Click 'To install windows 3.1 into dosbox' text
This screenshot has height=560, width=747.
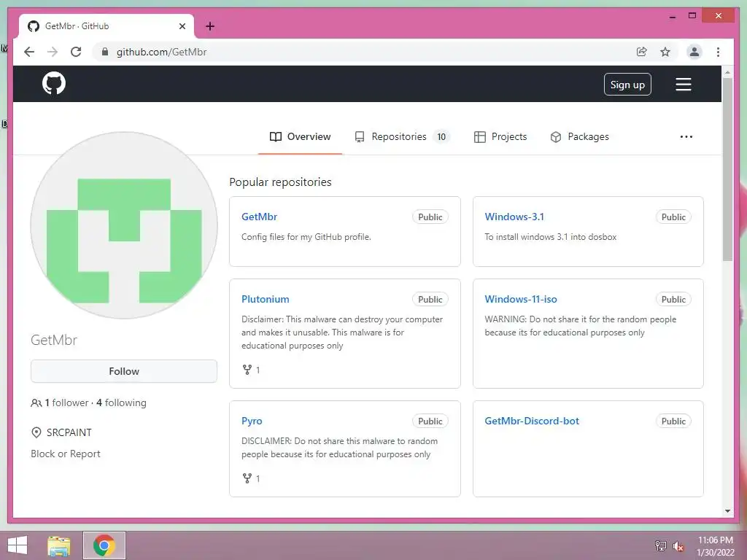tap(551, 237)
